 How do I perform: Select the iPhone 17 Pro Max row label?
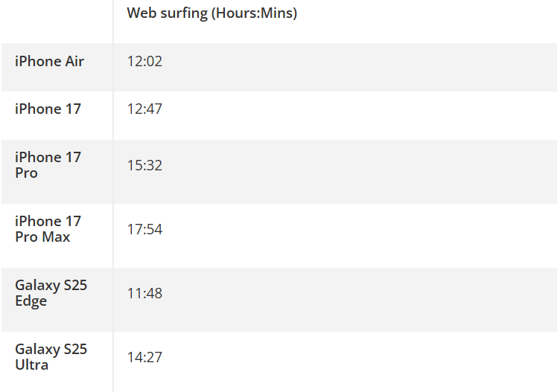pyautogui.click(x=48, y=229)
